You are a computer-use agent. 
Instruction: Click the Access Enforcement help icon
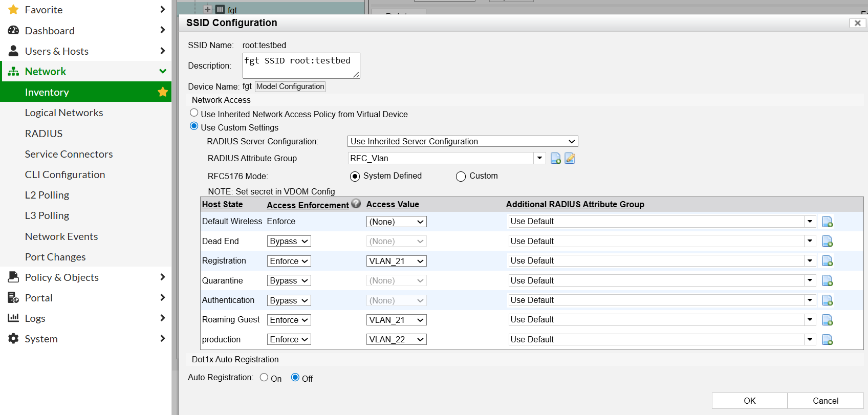356,204
